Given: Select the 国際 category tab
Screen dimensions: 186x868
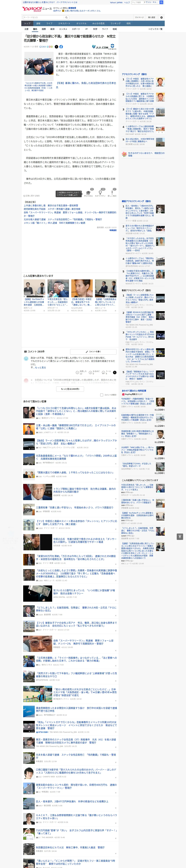Looking at the screenshot, I should (44, 29).
